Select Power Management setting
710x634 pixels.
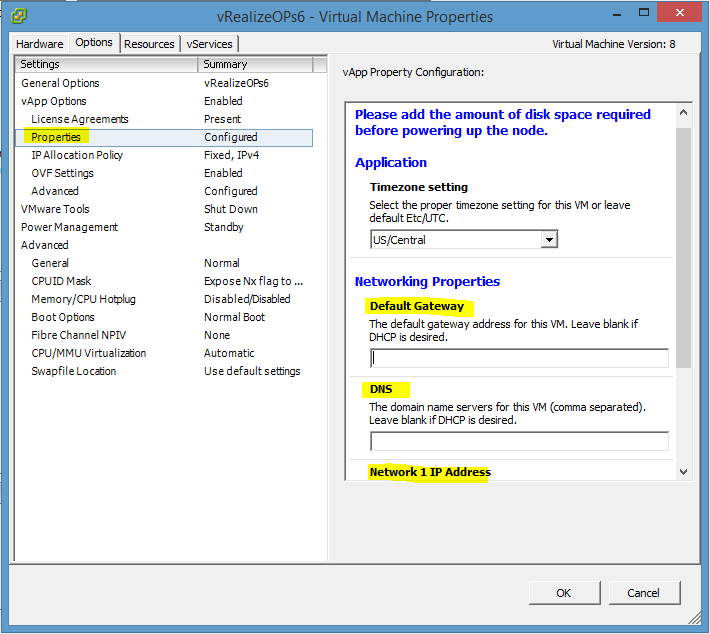(164, 227)
